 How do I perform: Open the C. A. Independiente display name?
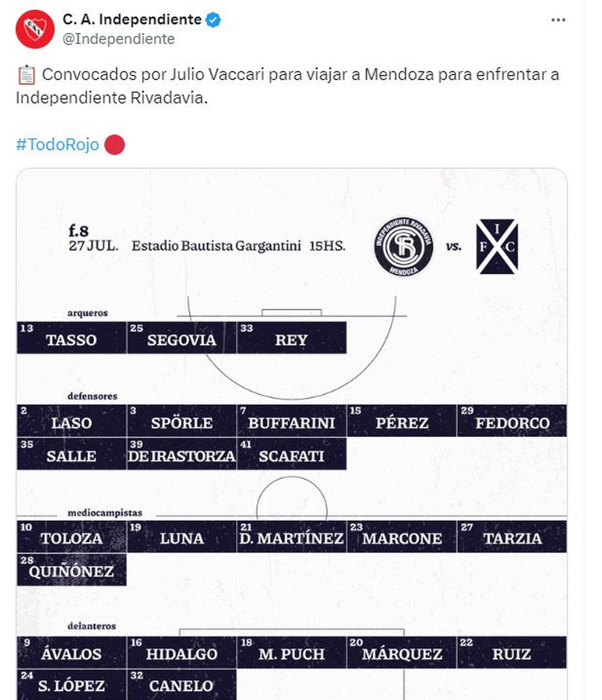132,20
